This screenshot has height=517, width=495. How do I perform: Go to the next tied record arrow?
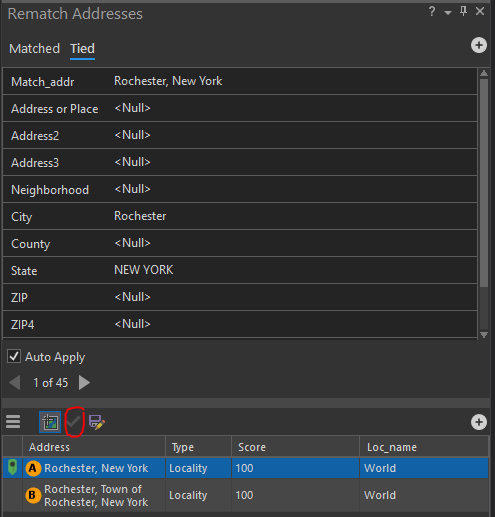[x=84, y=382]
